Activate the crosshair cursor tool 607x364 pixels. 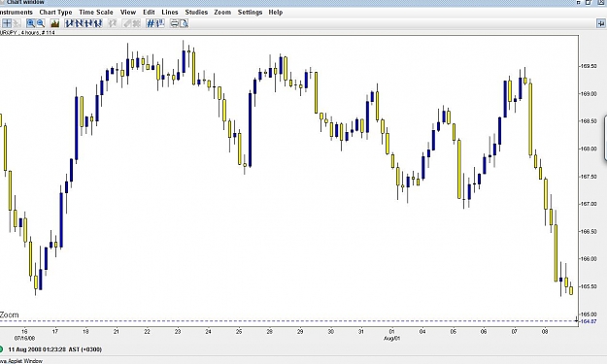click(7, 23)
